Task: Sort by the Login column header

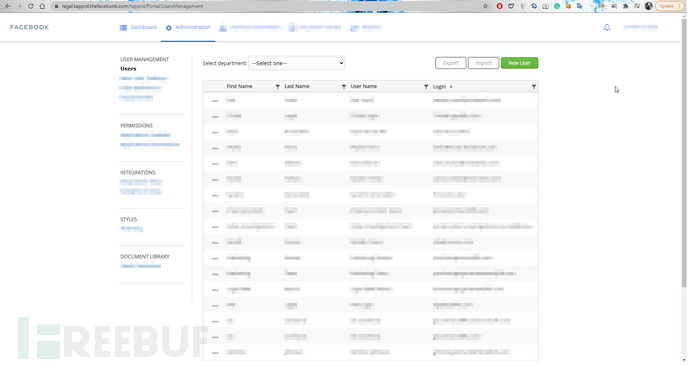Action: coord(439,87)
